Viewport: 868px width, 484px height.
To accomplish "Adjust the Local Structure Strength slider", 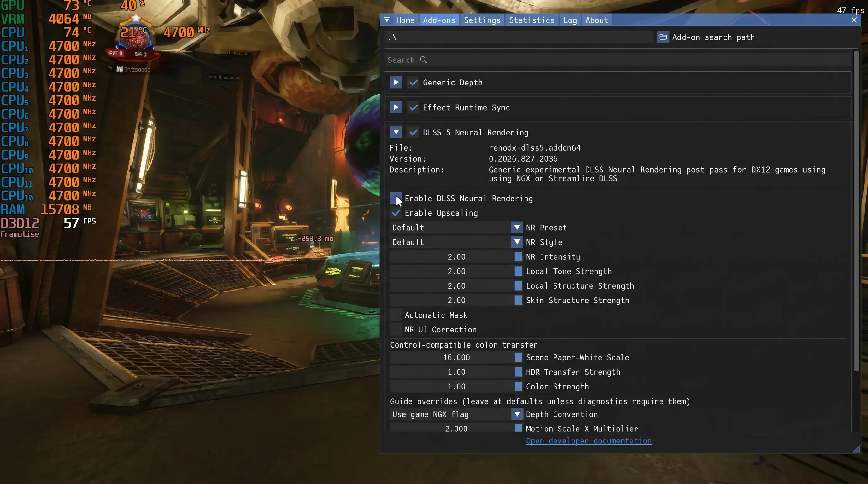I will pos(456,286).
